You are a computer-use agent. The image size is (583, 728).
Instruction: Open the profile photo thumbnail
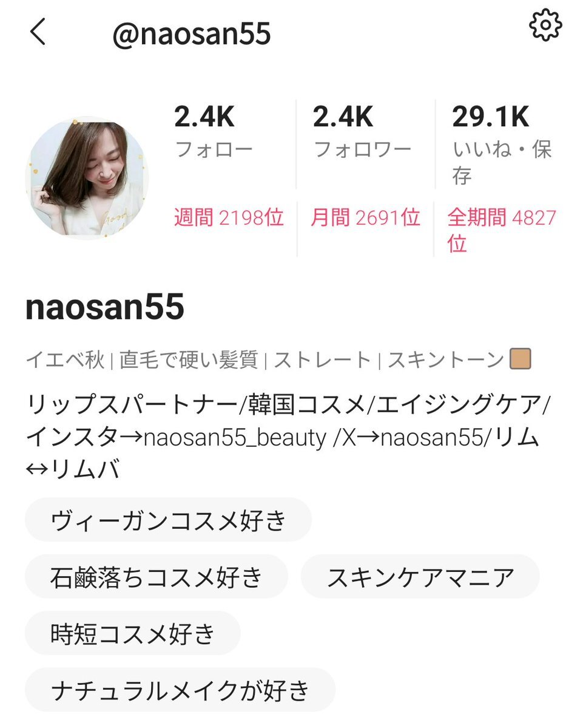pos(87,179)
